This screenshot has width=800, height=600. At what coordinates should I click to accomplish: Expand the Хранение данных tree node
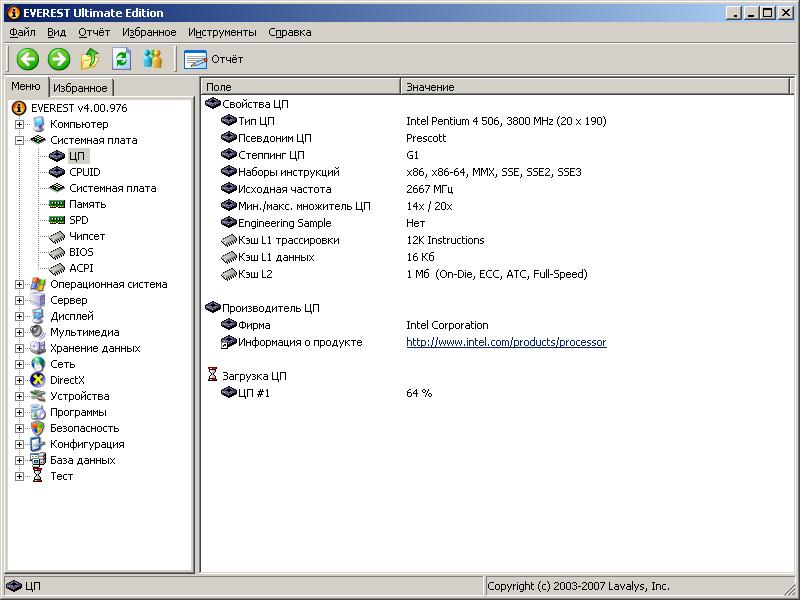19,348
